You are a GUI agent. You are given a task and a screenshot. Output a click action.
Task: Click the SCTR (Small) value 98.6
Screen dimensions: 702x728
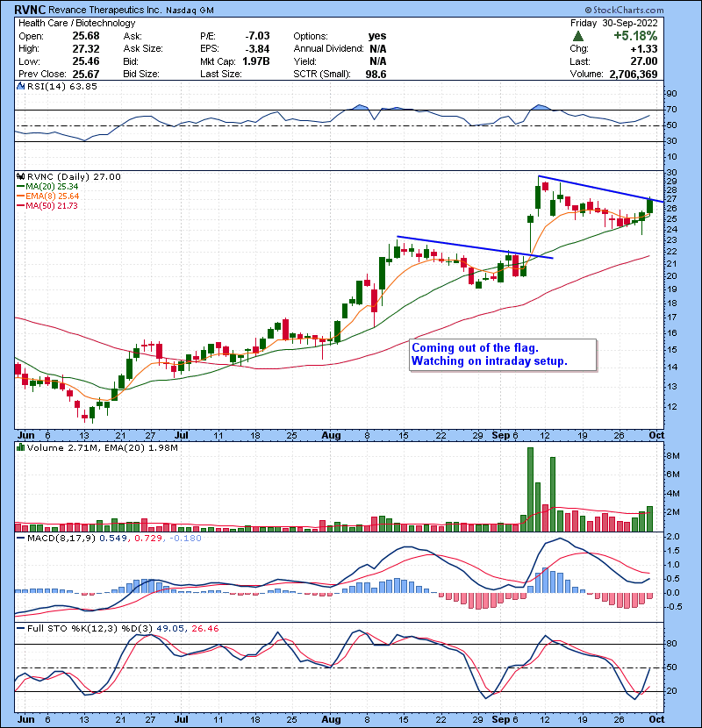pyautogui.click(x=376, y=75)
